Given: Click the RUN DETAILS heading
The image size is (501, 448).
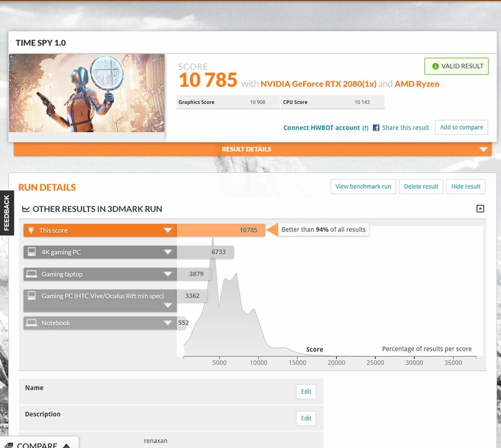Looking at the screenshot, I should [x=47, y=187].
